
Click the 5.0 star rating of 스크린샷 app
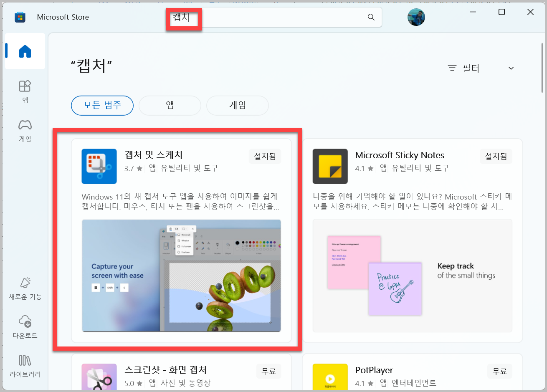coord(134,383)
